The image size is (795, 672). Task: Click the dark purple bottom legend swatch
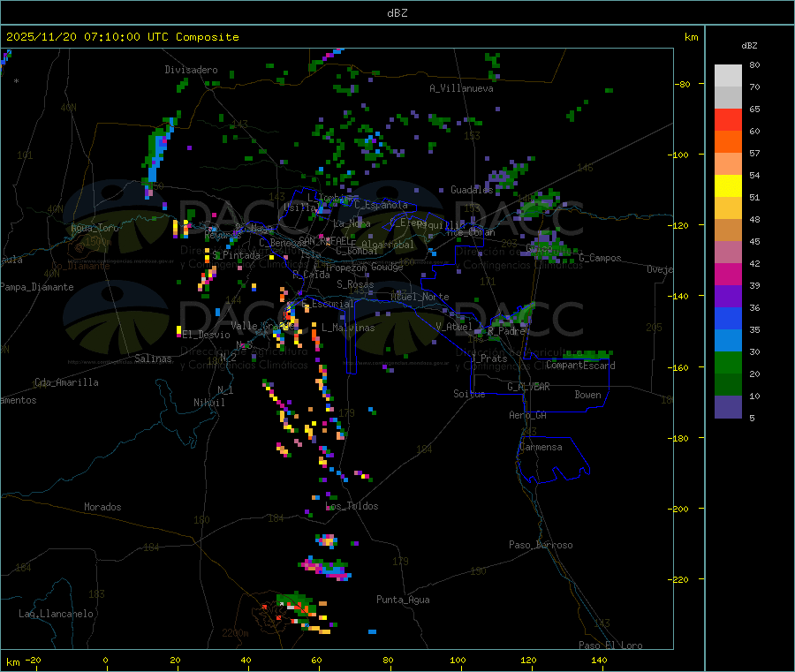coord(728,407)
